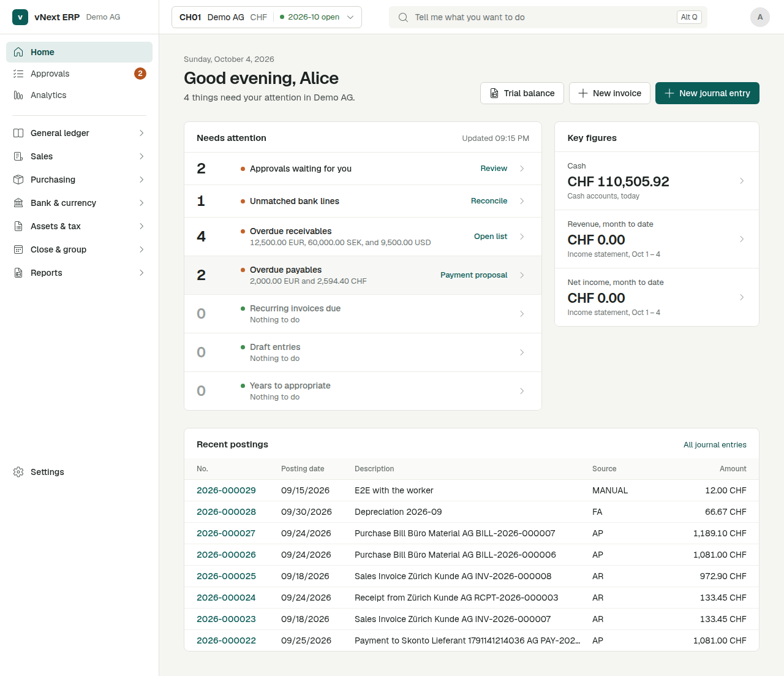Open list of overdue receivables
Screen dimensions: 784x676
(x=491, y=237)
